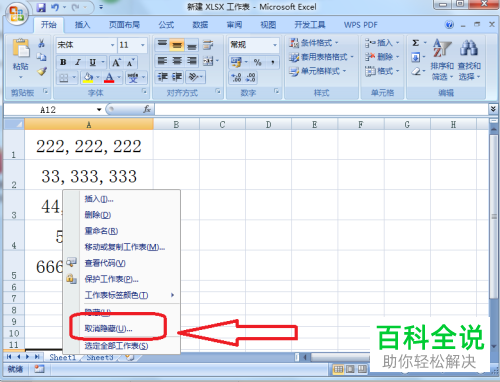Open Sort and Filter (排序和筛选)
Image resolution: width=500 pixels, height=382 pixels.
coord(442,60)
